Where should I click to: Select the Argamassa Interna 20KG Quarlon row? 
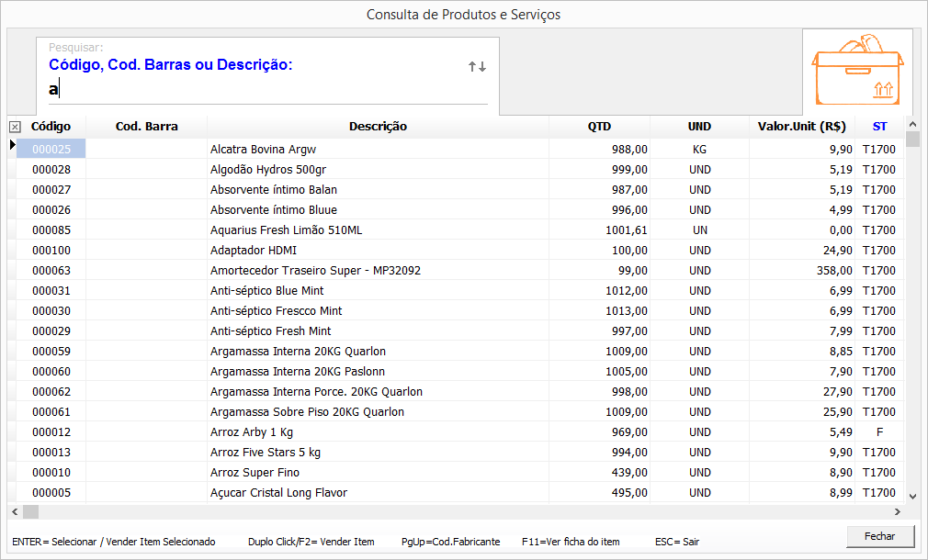click(x=459, y=352)
